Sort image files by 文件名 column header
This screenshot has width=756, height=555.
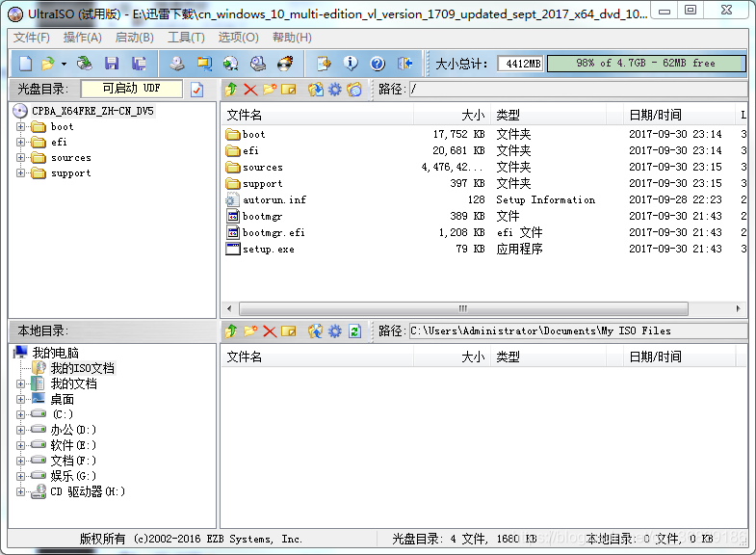coord(318,116)
